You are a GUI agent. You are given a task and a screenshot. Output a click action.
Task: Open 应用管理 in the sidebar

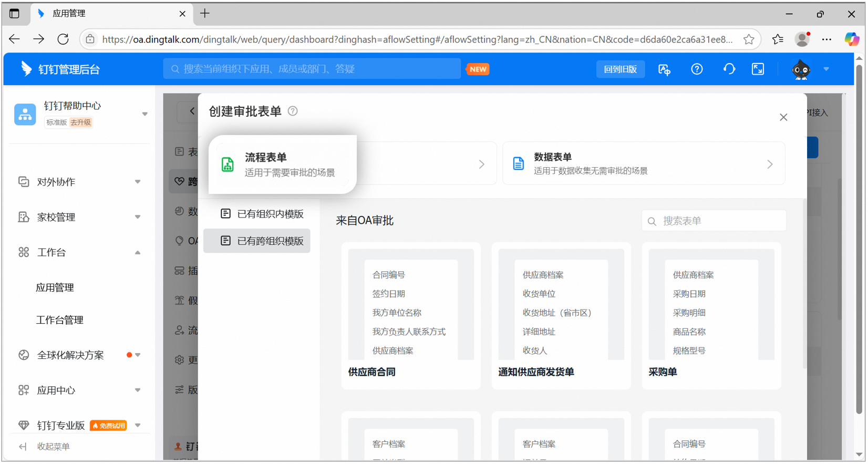(x=55, y=287)
